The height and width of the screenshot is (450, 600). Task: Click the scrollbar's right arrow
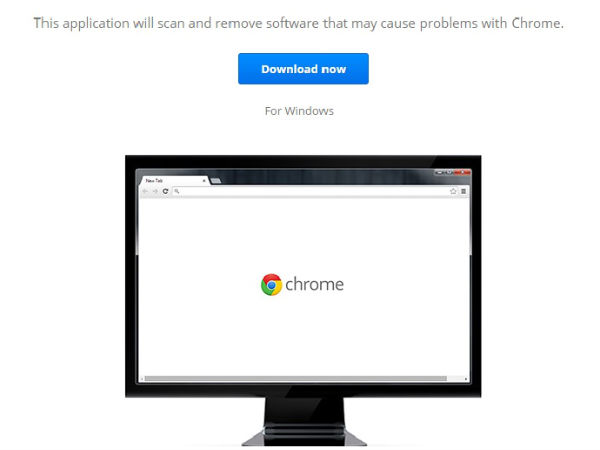(465, 379)
